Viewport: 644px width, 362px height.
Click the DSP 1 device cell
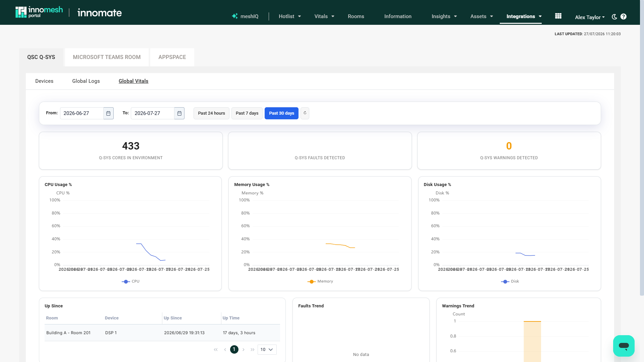click(x=111, y=333)
